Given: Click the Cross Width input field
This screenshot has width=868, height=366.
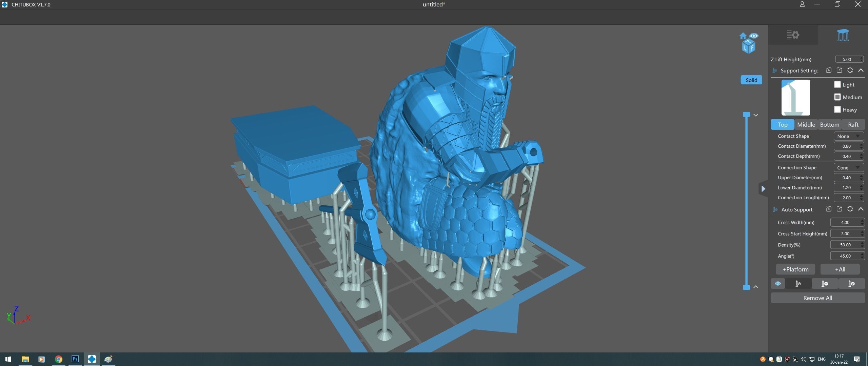Looking at the screenshot, I should coord(847,222).
